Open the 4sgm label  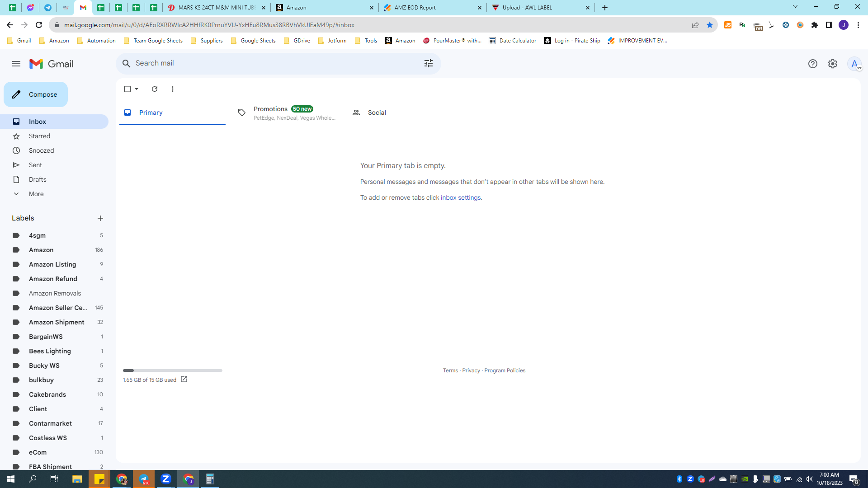click(x=54, y=235)
